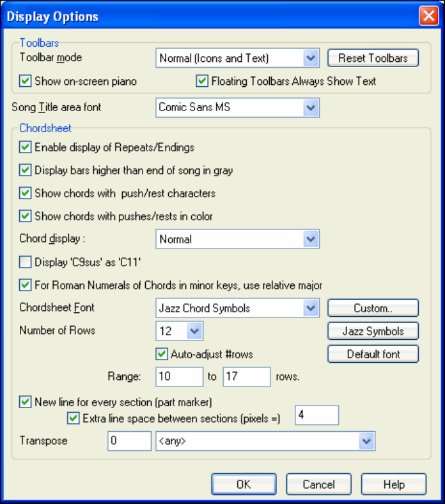
Task: Open the Chord display dropdown
Action: tap(311, 240)
